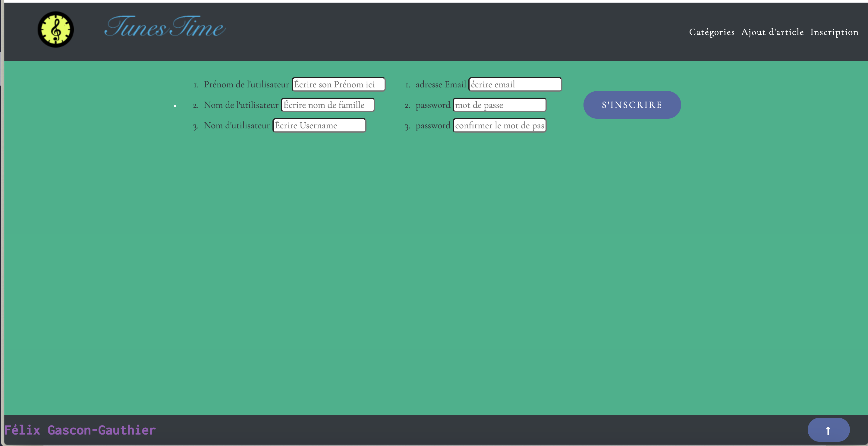Focus the 'Écrire son Prénom ici' field
The width and height of the screenshot is (868, 446).
(338, 85)
